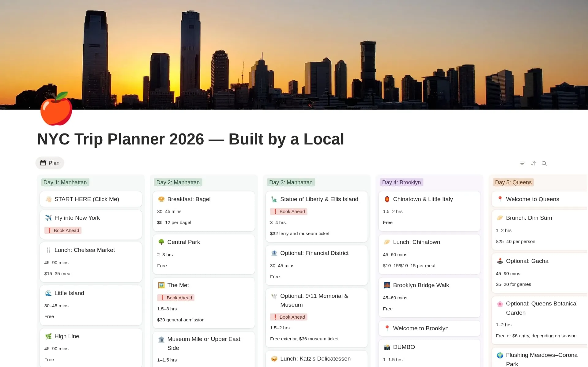This screenshot has height=367, width=588.
Task: Click the museum building icon on Museum Mile
Action: click(x=161, y=339)
